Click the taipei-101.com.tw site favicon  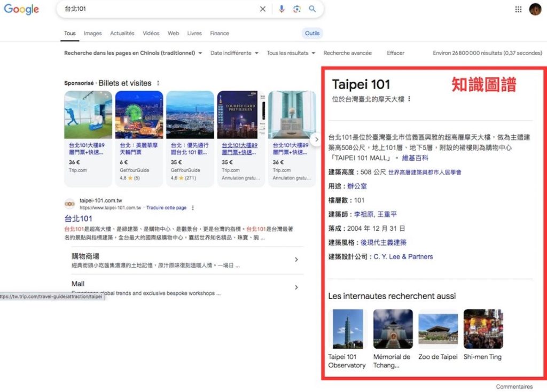[x=70, y=204]
